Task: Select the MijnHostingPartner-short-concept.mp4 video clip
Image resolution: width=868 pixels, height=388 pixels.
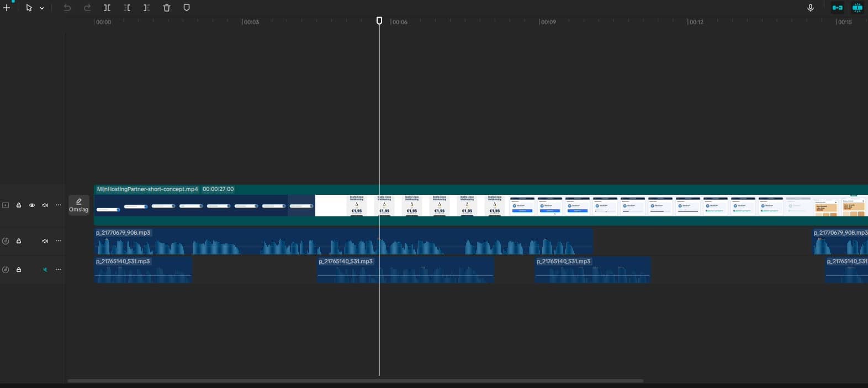Action: pyautogui.click(x=481, y=205)
